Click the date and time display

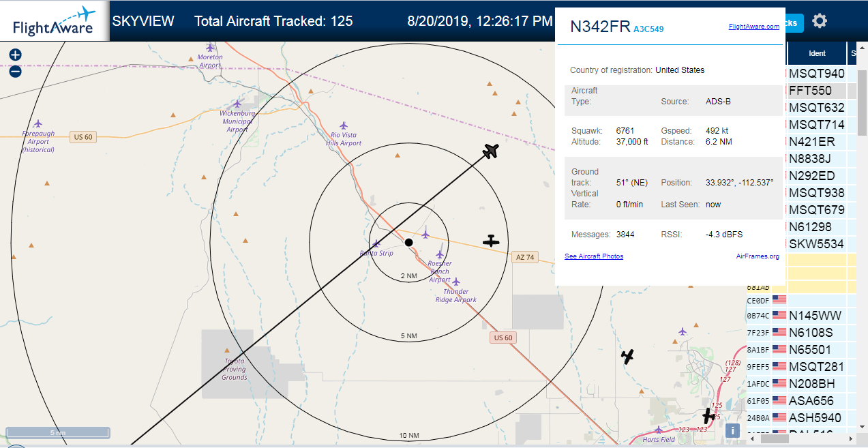pos(480,21)
